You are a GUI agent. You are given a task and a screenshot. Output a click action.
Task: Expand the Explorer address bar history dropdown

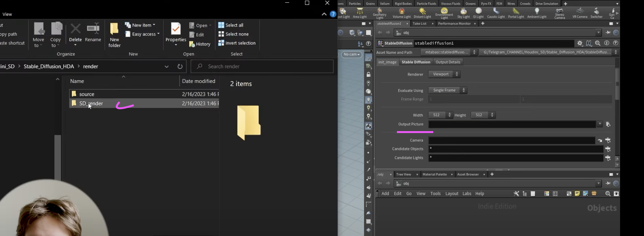[166, 66]
